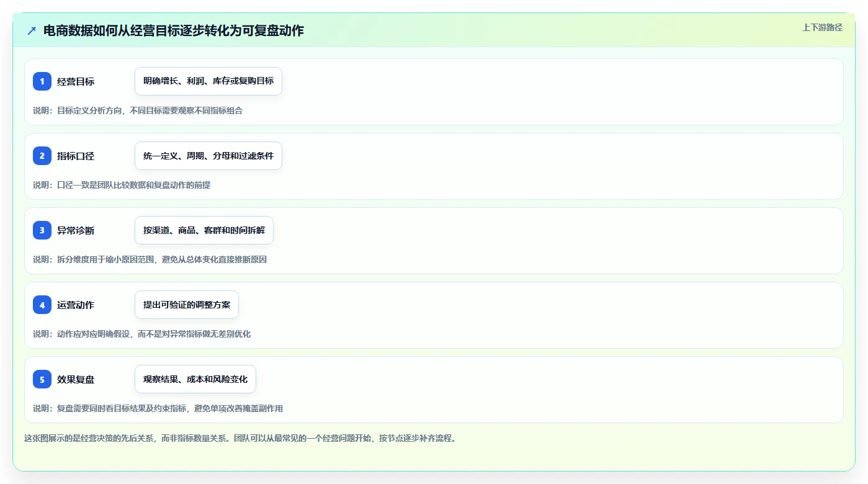This screenshot has height=484, width=868.
Task: Click the step 1 number badge
Action: pyautogui.click(x=42, y=81)
